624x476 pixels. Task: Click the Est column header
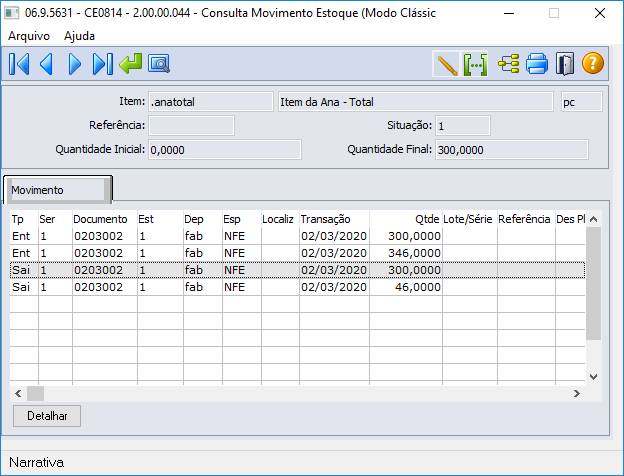click(160, 219)
